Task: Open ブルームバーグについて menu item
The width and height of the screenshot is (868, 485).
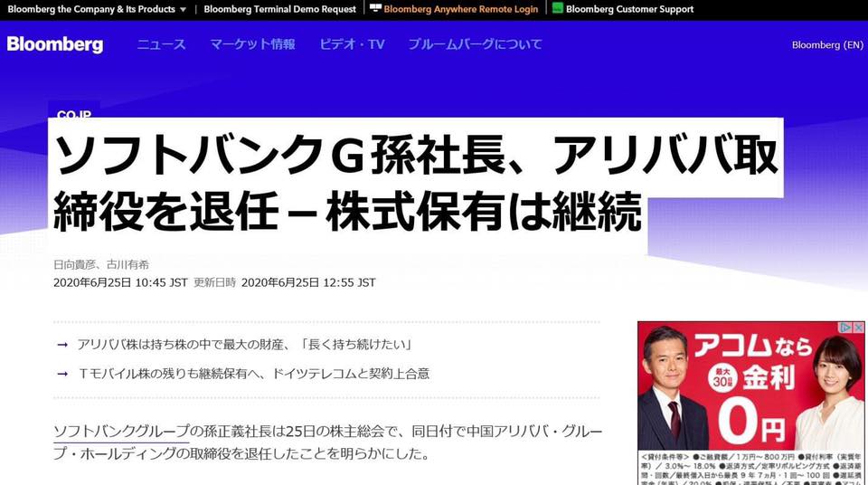Action: (475, 44)
